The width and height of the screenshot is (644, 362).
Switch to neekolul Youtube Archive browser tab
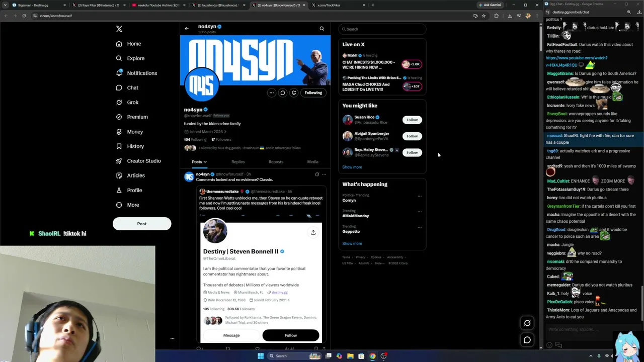[157, 5]
